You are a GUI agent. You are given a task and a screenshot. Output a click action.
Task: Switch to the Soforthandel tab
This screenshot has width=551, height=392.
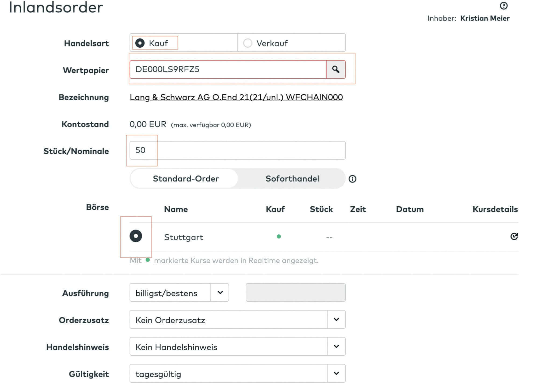(x=292, y=179)
